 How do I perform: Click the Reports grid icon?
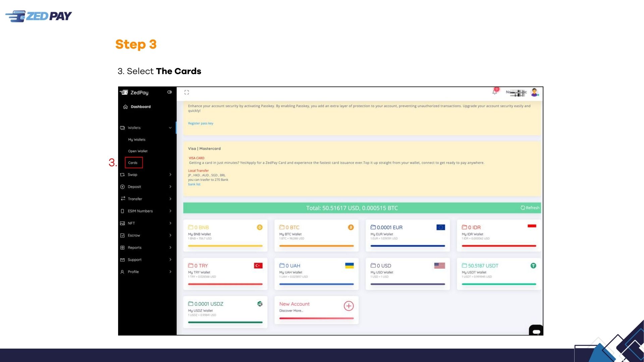(122, 248)
